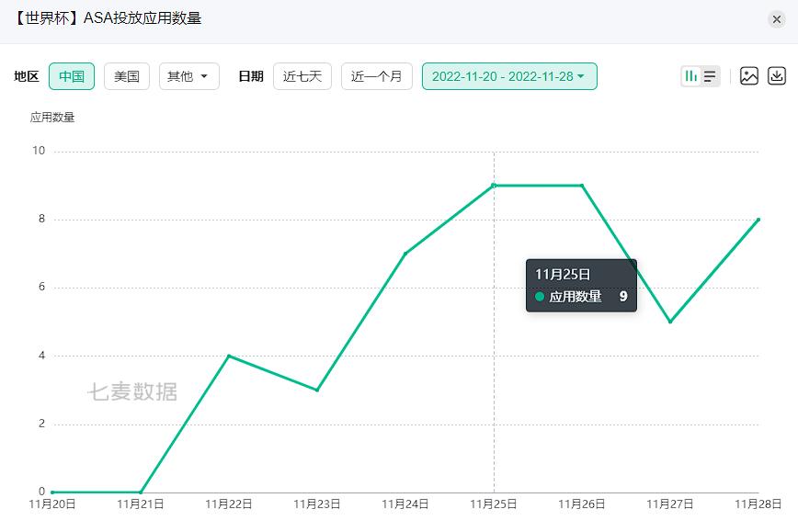Viewport: 798px width, 532px height.
Task: Click the 11月20日 x-axis label
Action: coord(52,504)
